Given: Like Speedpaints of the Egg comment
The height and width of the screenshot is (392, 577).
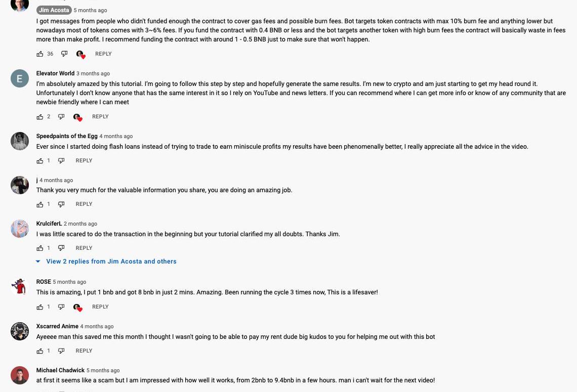Looking at the screenshot, I should [40, 161].
